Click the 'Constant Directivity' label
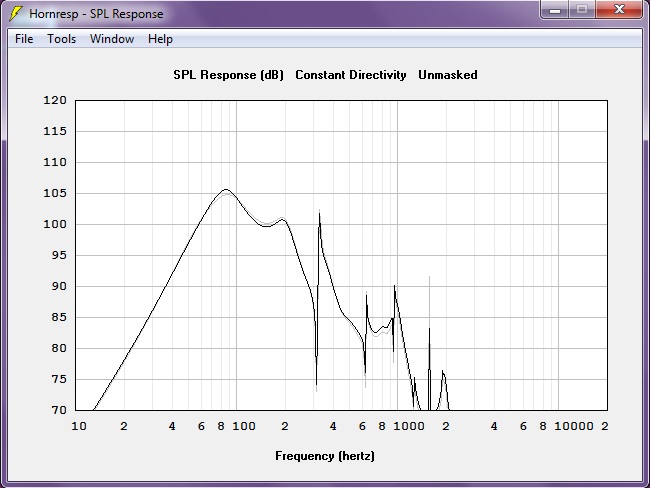Viewport: 650px width, 488px height. [351, 75]
